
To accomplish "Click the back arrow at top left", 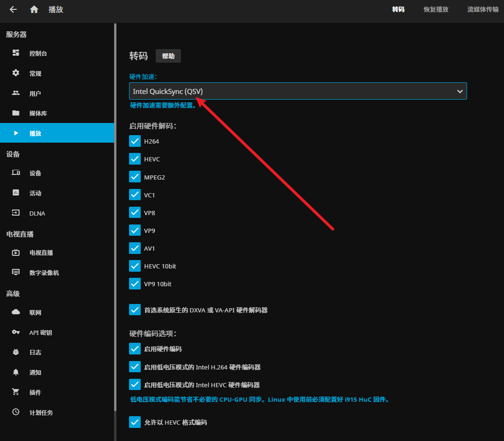I will [x=13, y=9].
